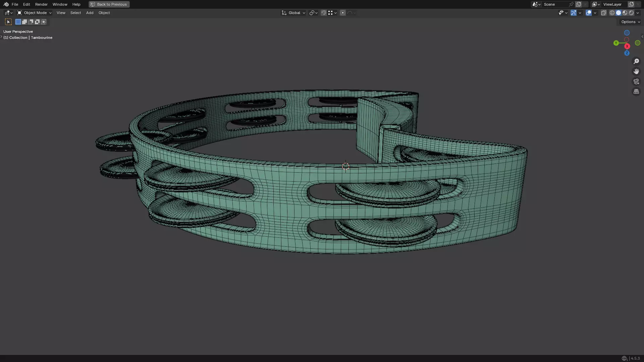Toggle proportional editing button
The width and height of the screenshot is (644, 362).
343,13
